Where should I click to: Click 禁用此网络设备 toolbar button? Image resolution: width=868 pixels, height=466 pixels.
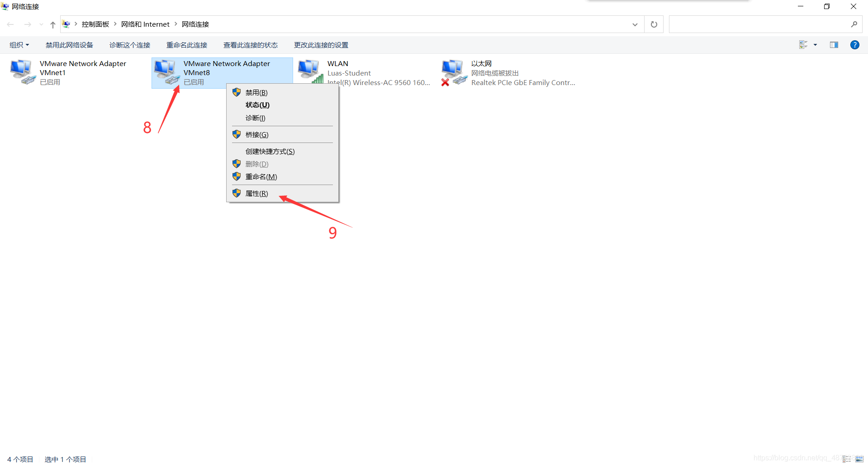[69, 45]
